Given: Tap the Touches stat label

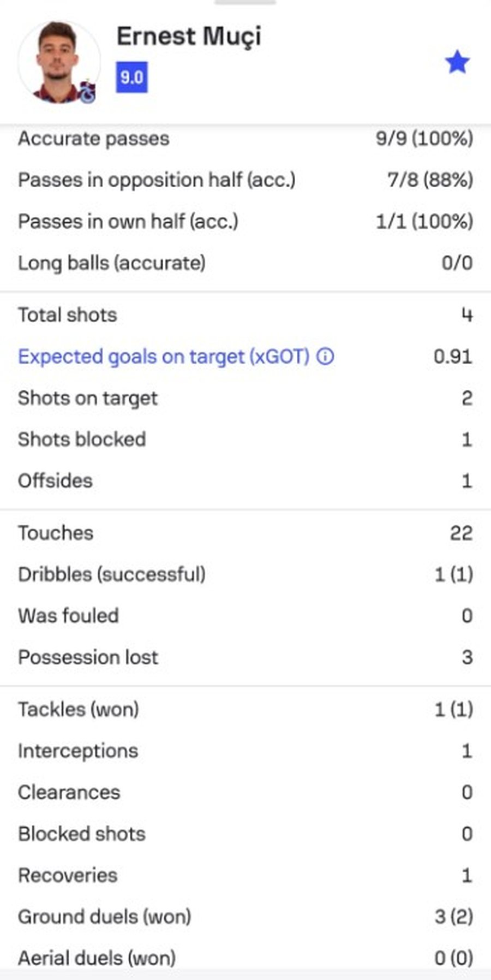Looking at the screenshot, I should point(56,533).
